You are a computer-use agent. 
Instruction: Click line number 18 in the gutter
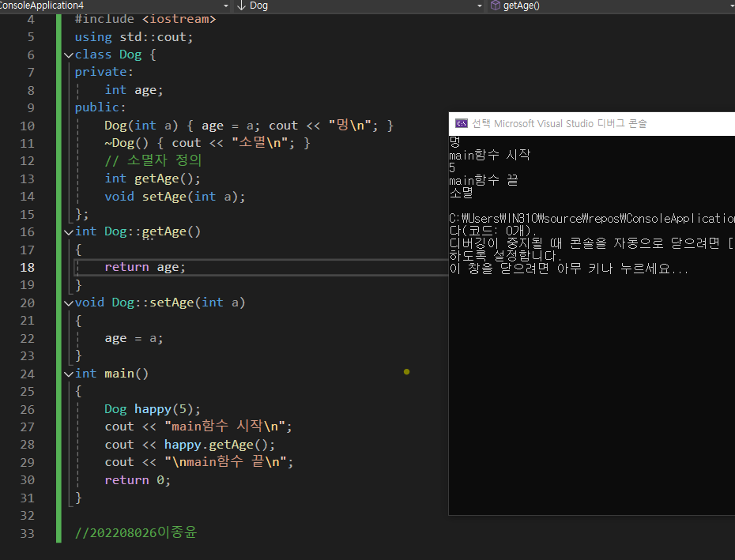pyautogui.click(x=27, y=268)
